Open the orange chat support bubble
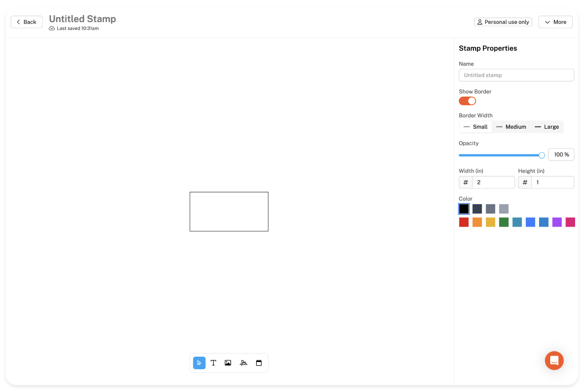The height and width of the screenshot is (392, 585). click(554, 360)
